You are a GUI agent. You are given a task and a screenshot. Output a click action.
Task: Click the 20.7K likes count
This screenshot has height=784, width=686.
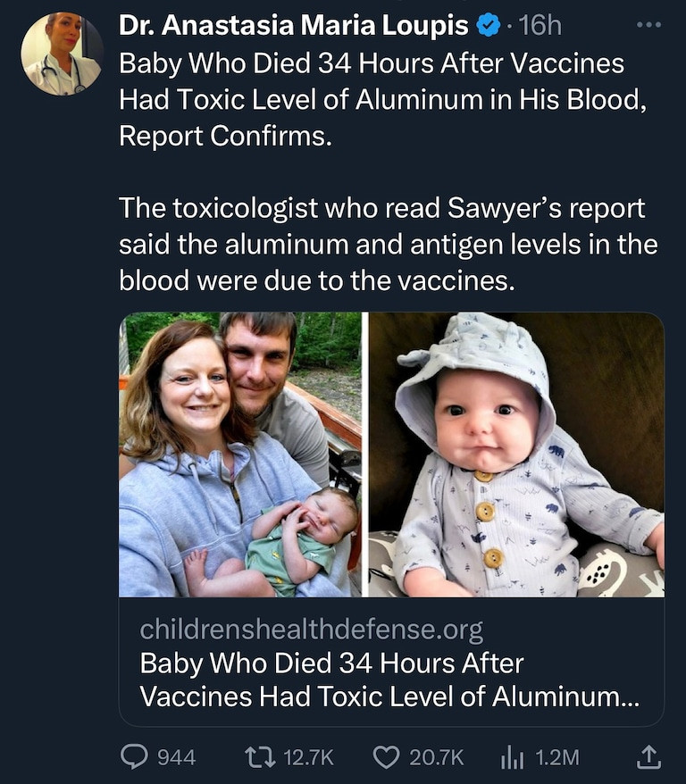coord(436,757)
